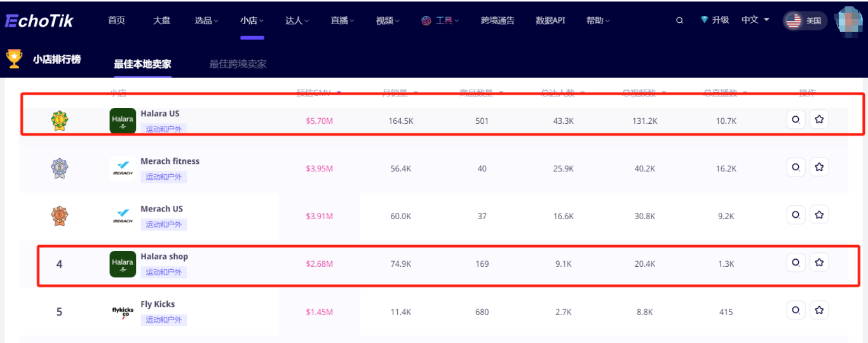Image resolution: width=868 pixels, height=343 pixels.
Task: Toggle star favorite for Merach US
Action: 819,215
